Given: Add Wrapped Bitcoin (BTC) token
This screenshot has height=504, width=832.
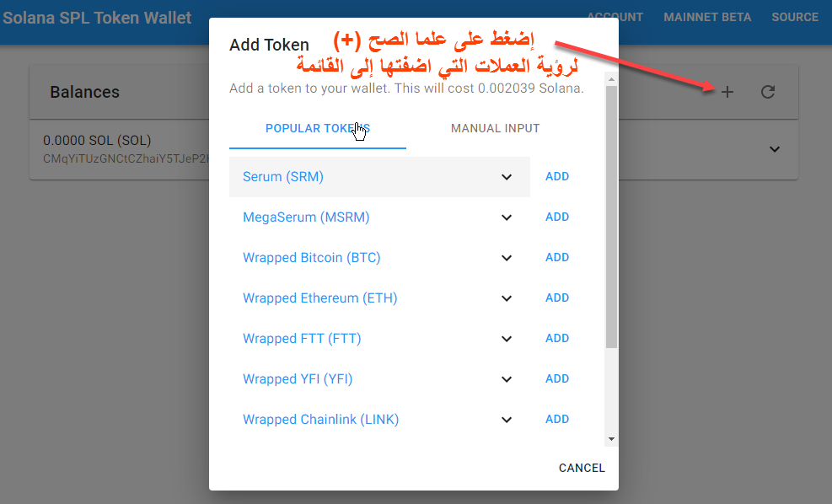Looking at the screenshot, I should coord(557,257).
